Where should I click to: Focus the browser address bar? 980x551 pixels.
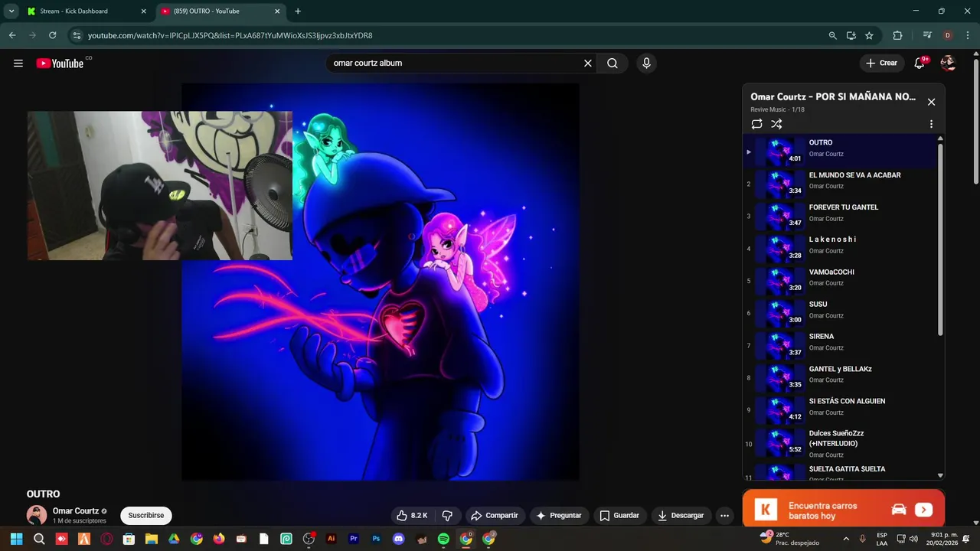pyautogui.click(x=452, y=35)
